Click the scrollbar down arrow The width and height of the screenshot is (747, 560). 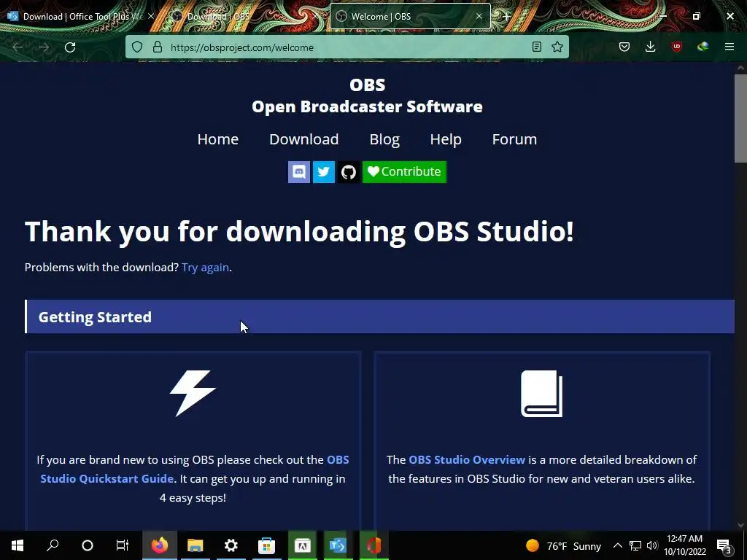pyautogui.click(x=740, y=525)
